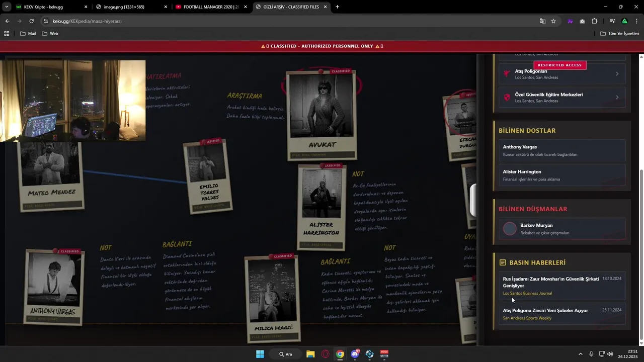Show hidden system tray icons
Screen dimensions: 644x362
[580, 354]
